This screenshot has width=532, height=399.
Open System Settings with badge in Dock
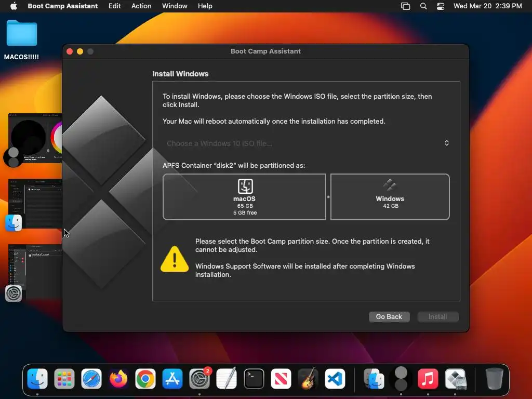coord(199,378)
